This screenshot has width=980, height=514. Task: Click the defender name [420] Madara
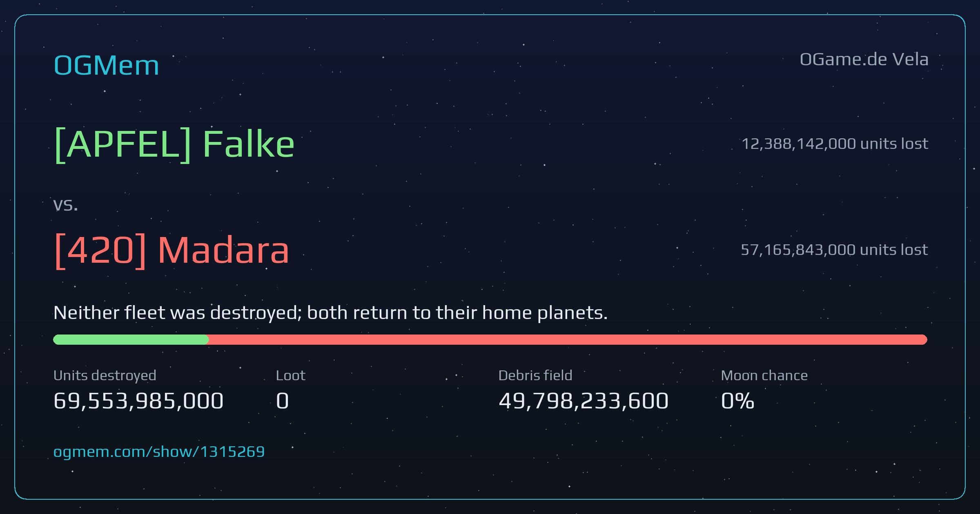[171, 250]
